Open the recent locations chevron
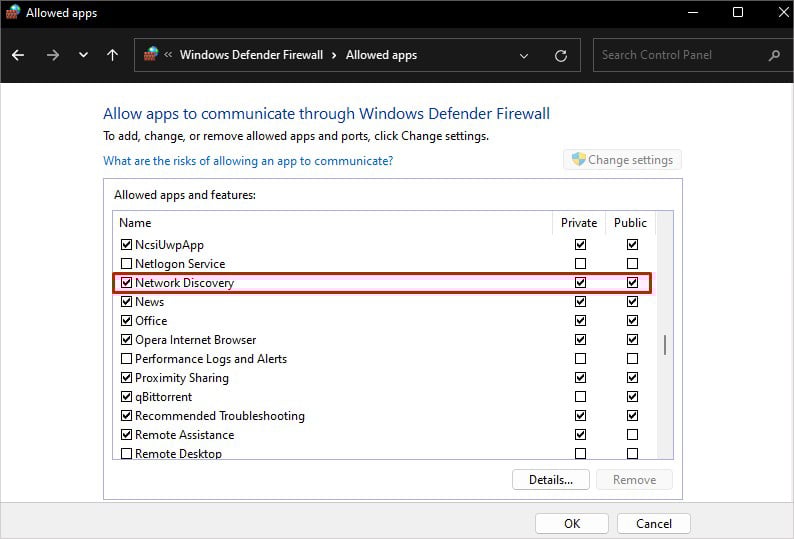The height and width of the screenshot is (539, 794). pos(84,55)
